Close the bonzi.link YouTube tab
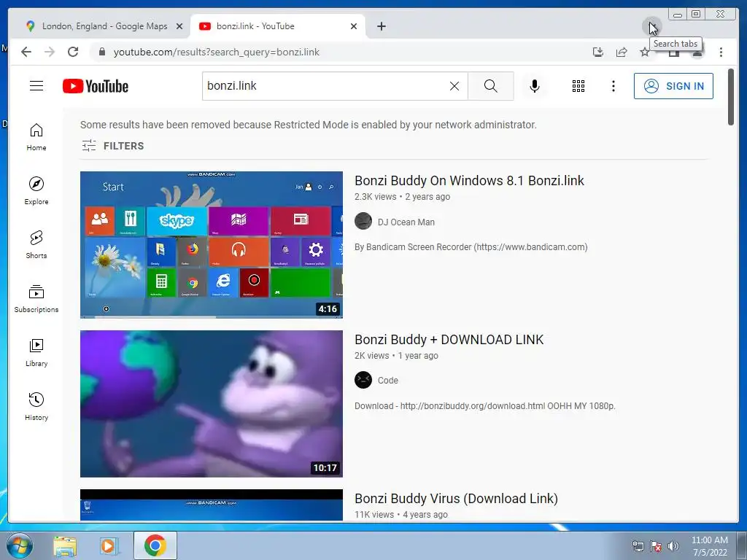 [354, 26]
